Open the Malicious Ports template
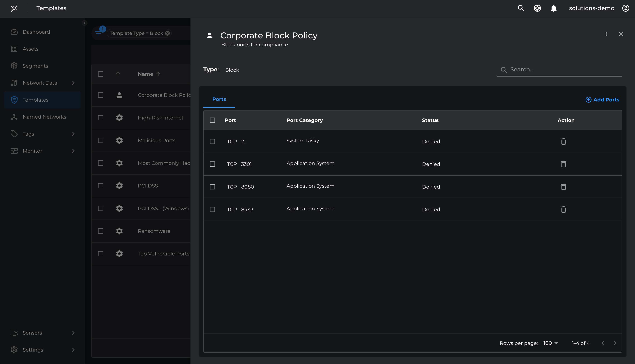Viewport: 635px width, 364px height. tap(157, 141)
